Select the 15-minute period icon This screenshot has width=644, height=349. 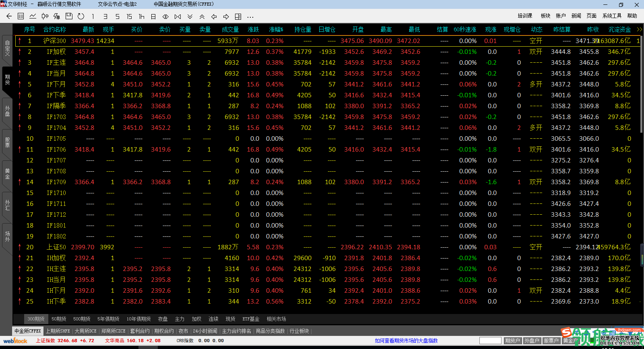tap(129, 16)
